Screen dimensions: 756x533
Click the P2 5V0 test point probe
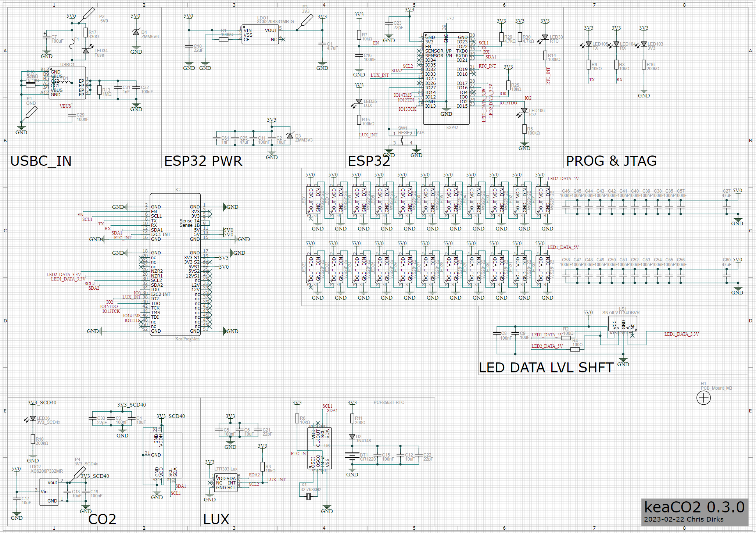[86, 15]
